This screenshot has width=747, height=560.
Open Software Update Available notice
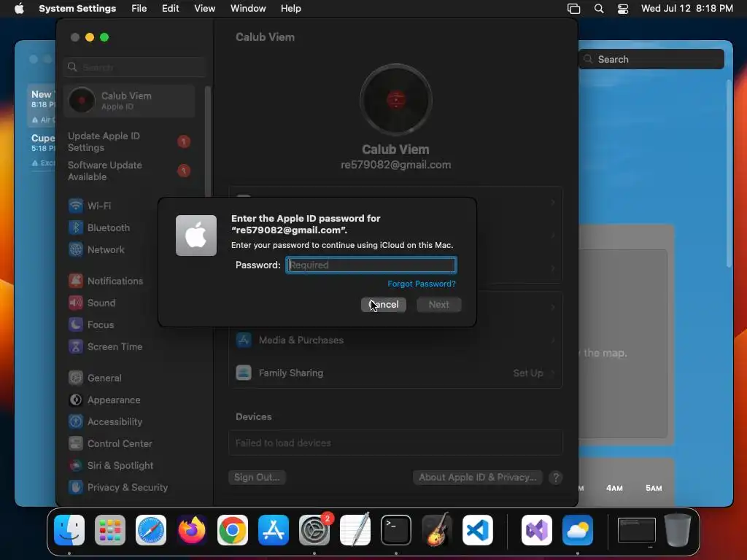[129, 171]
